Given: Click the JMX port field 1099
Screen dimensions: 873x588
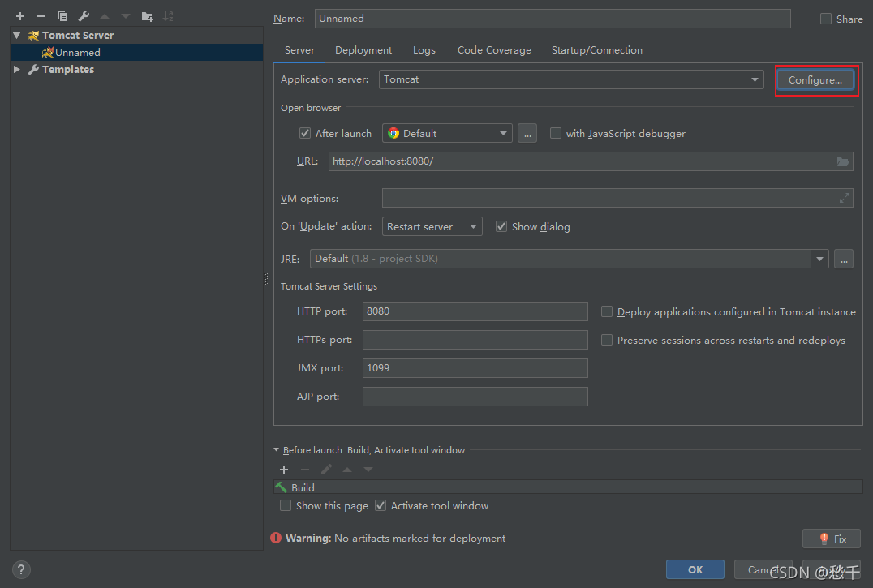Looking at the screenshot, I should click(475, 368).
